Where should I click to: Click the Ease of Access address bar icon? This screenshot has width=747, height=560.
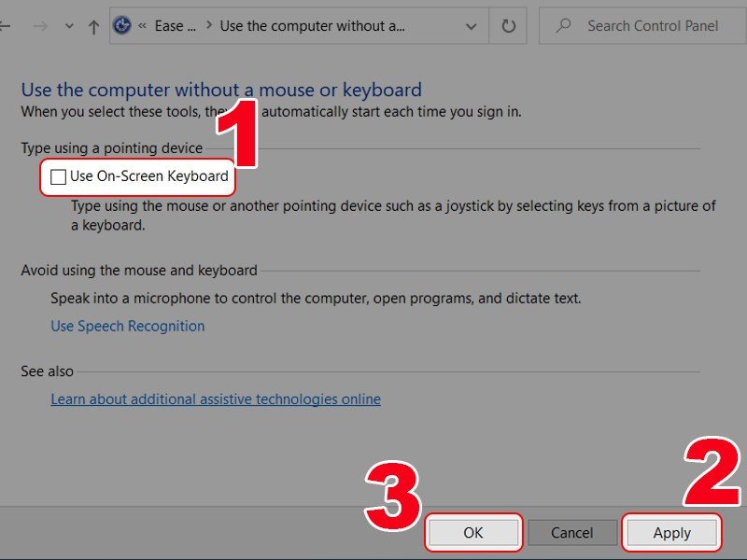coord(122,26)
